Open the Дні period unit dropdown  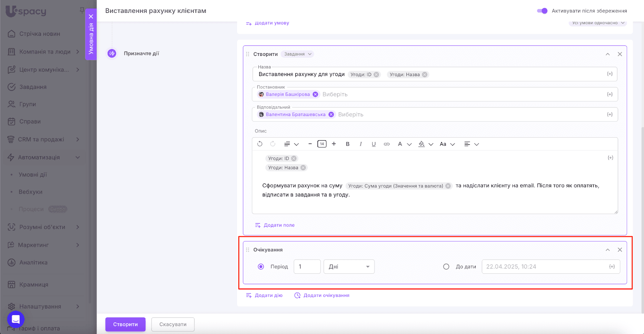349,267
